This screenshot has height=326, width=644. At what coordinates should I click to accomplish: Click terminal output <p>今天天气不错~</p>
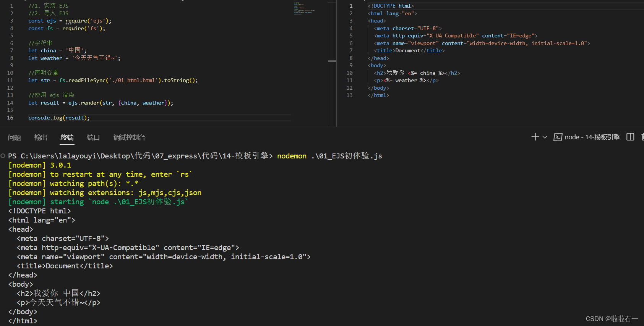point(58,302)
